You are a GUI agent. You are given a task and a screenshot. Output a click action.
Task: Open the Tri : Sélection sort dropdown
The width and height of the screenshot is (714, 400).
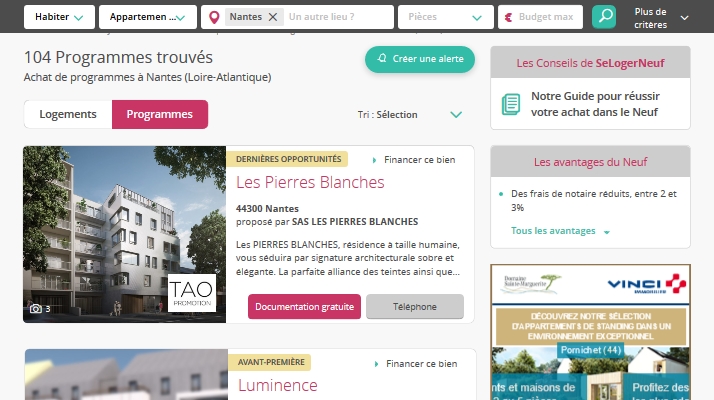click(x=409, y=114)
